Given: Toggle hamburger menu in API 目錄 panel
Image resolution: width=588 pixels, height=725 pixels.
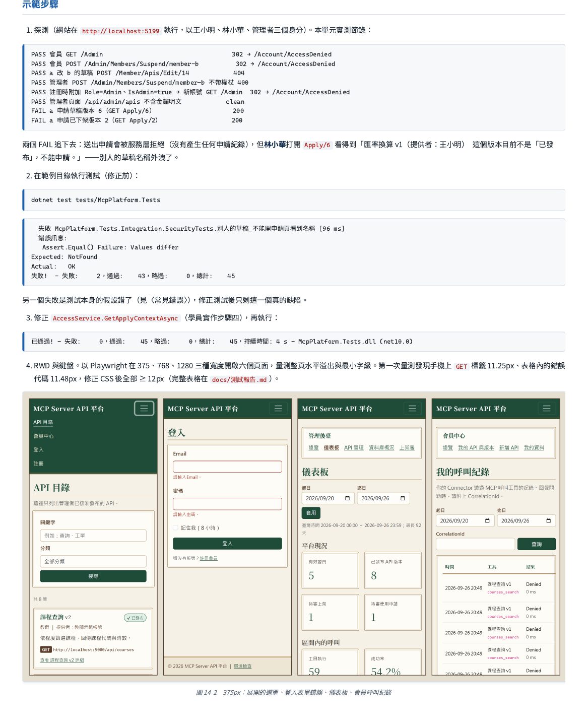Looking at the screenshot, I should [144, 408].
